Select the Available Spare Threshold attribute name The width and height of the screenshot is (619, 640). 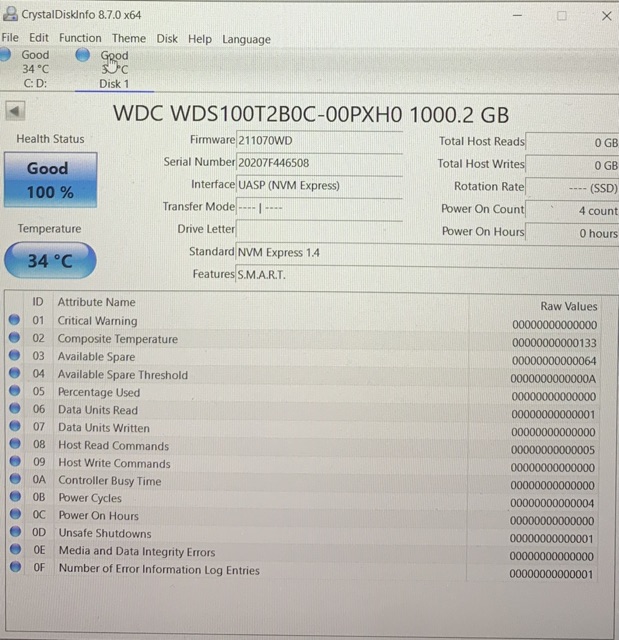[x=123, y=375]
